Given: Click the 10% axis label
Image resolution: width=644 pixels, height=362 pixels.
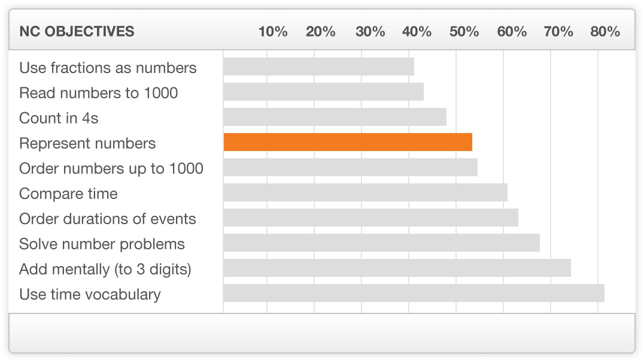Looking at the screenshot, I should [x=273, y=31].
